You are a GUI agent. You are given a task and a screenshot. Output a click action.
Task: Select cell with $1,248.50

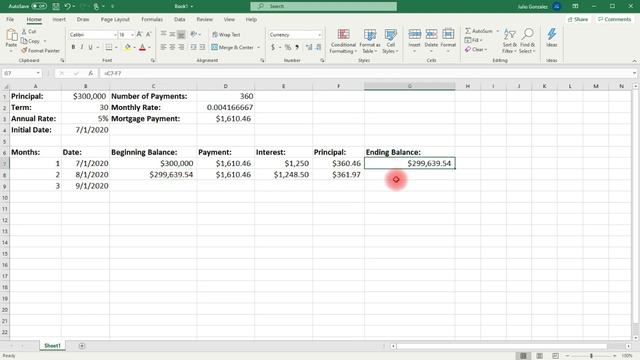click(284, 175)
